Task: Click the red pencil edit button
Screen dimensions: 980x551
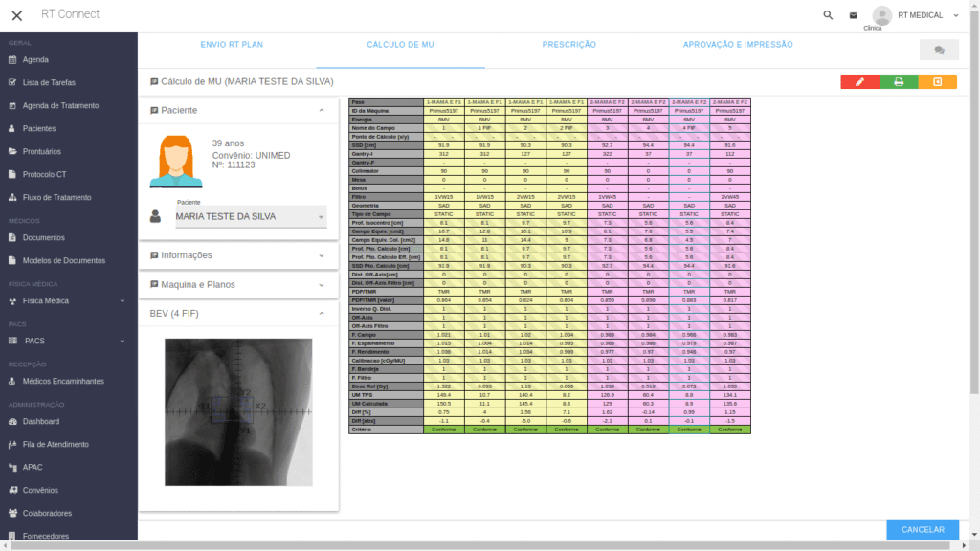Action: [859, 82]
